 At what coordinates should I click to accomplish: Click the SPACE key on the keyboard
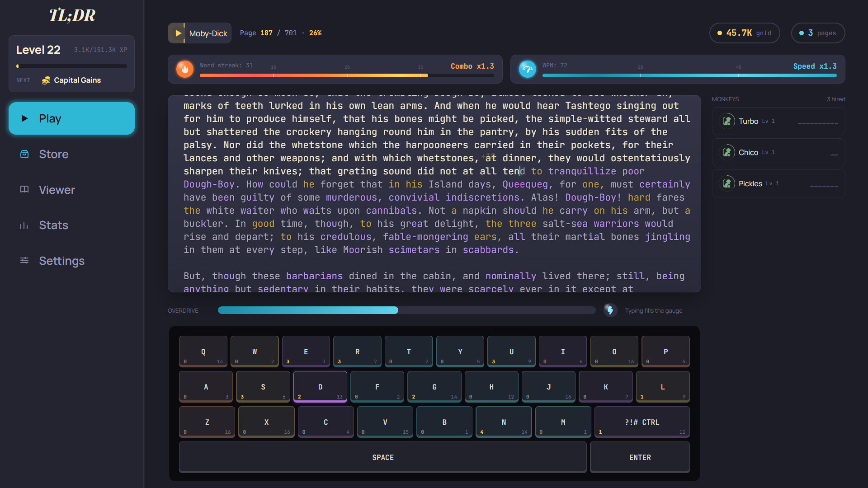click(382, 457)
